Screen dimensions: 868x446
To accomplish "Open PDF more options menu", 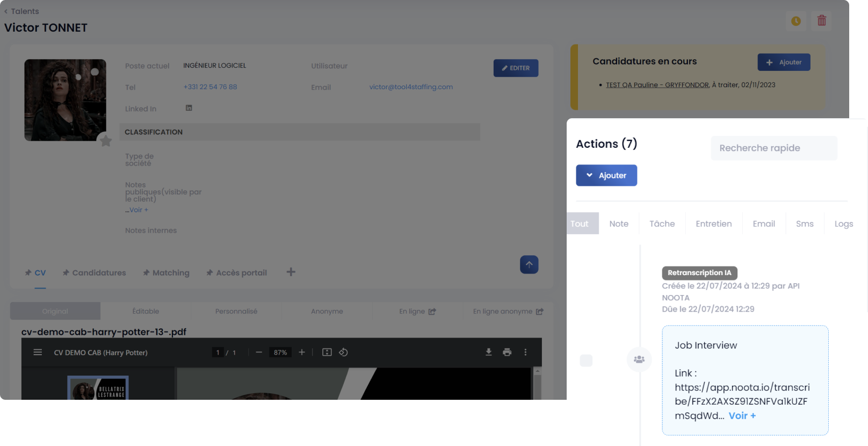I will click(x=525, y=353).
